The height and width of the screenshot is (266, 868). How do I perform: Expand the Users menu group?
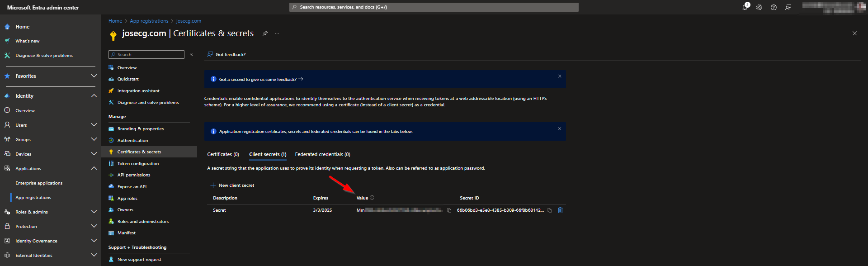click(94, 125)
